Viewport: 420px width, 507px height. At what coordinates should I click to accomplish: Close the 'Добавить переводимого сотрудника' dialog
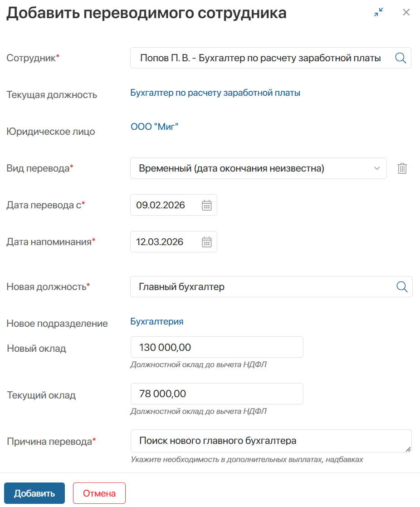point(406,13)
